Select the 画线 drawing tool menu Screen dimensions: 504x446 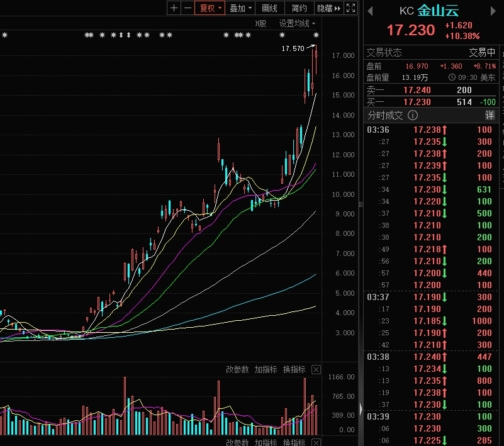pyautogui.click(x=269, y=8)
